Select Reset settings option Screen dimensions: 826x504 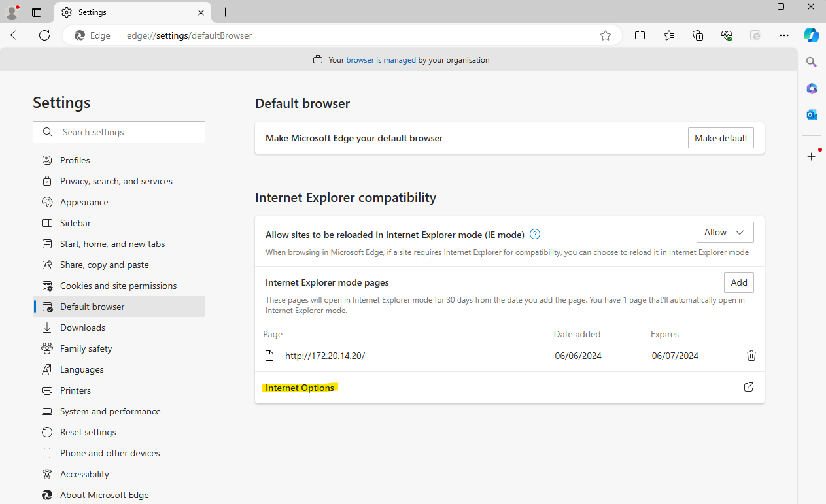point(119,432)
